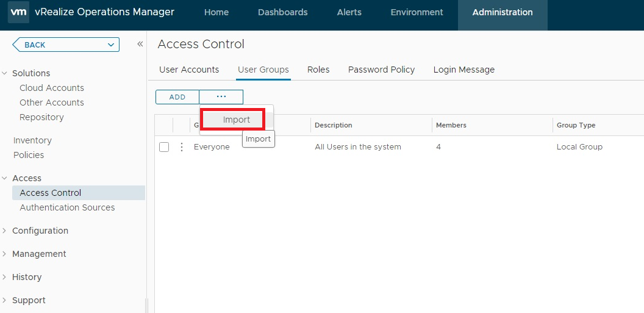Click the Local Group cell

click(579, 146)
